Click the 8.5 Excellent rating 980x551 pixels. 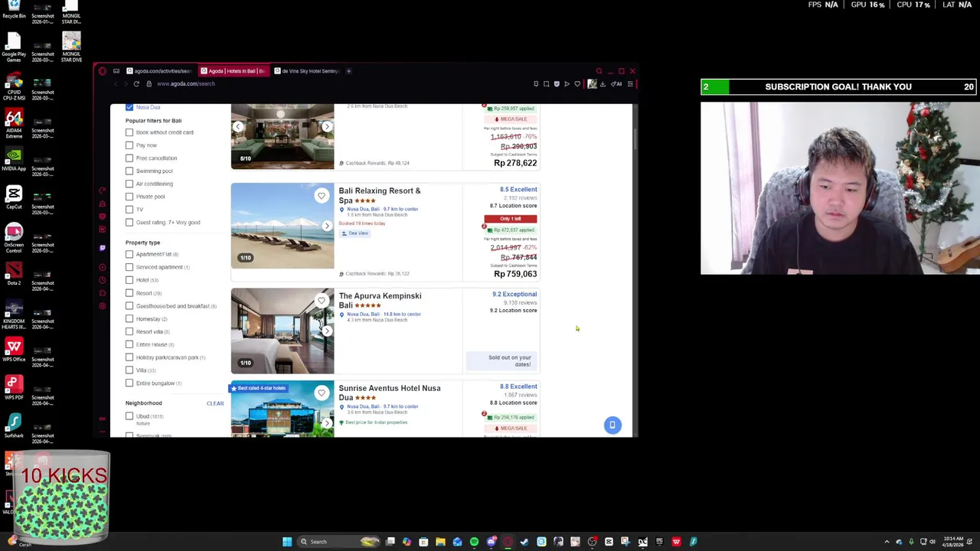point(518,190)
